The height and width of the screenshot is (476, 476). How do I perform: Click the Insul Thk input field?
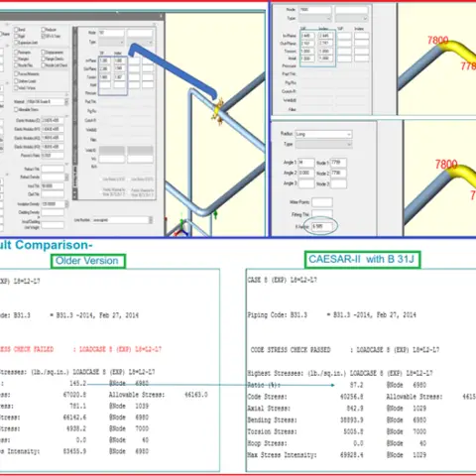tap(53, 186)
